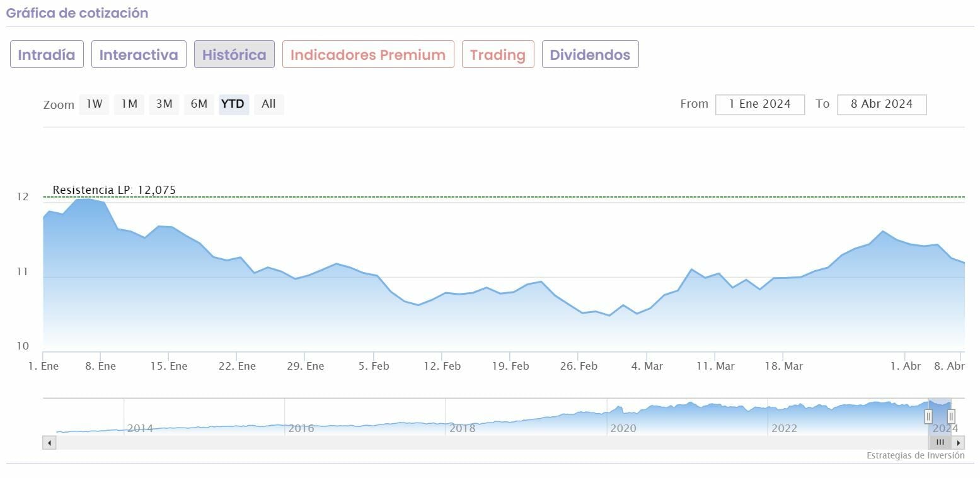
Task: Show All historical data
Action: [268, 105]
